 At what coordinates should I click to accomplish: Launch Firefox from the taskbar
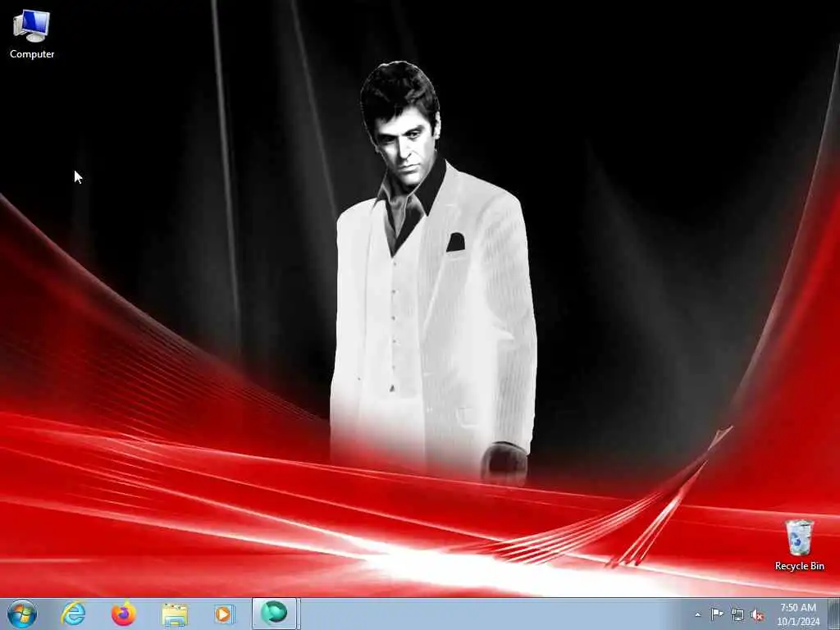click(124, 614)
